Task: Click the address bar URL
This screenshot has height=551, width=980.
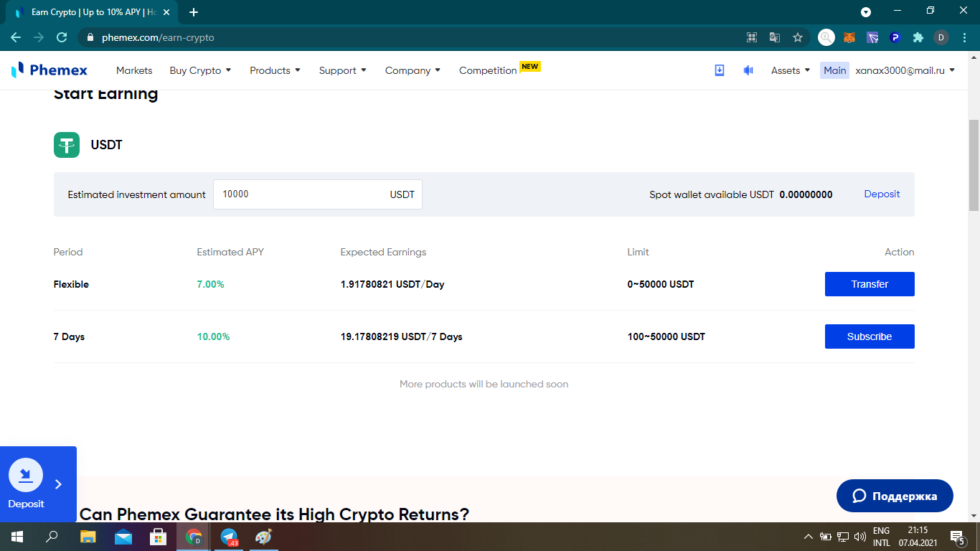Action: (158, 37)
